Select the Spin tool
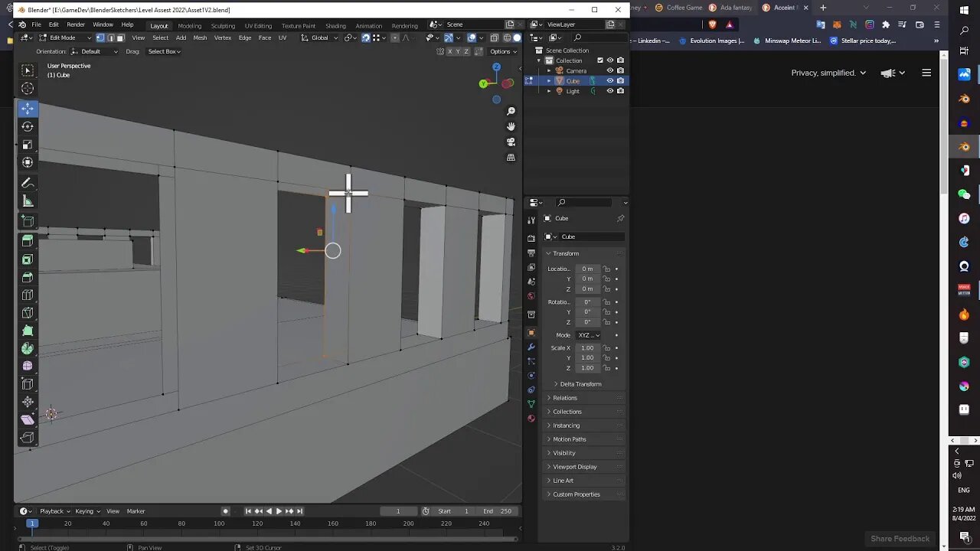980x551 pixels. click(x=28, y=348)
